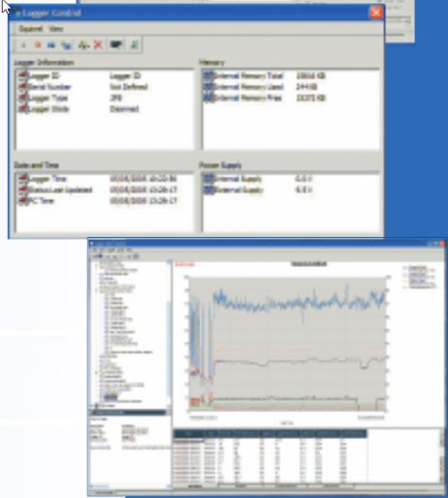Expand the topmost folder in channel tree

(97, 266)
